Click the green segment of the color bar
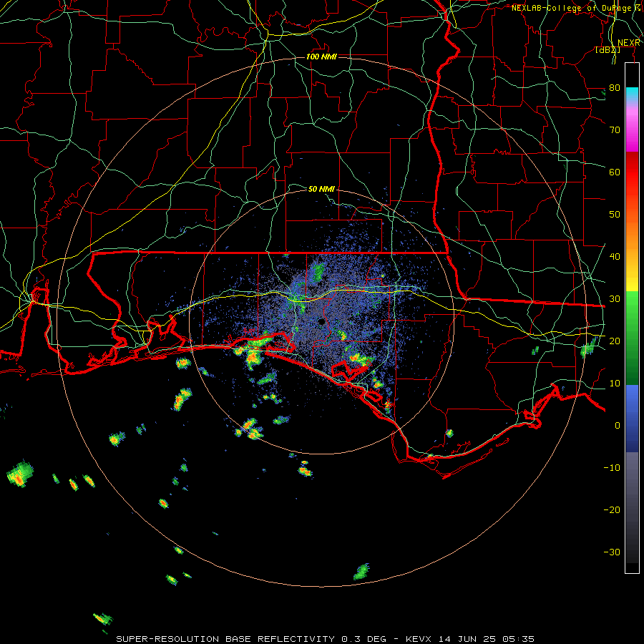Image resolution: width=644 pixels, height=644 pixels. tap(632, 338)
